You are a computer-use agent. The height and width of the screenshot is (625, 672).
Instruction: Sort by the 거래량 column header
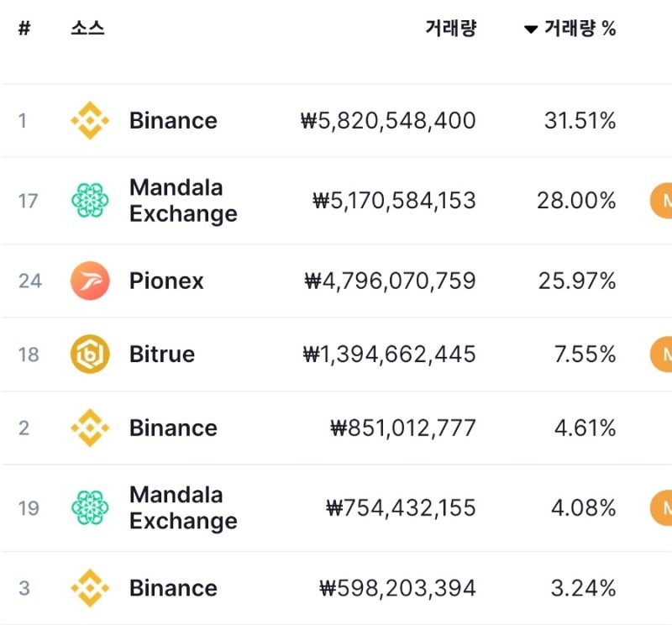pos(451,29)
